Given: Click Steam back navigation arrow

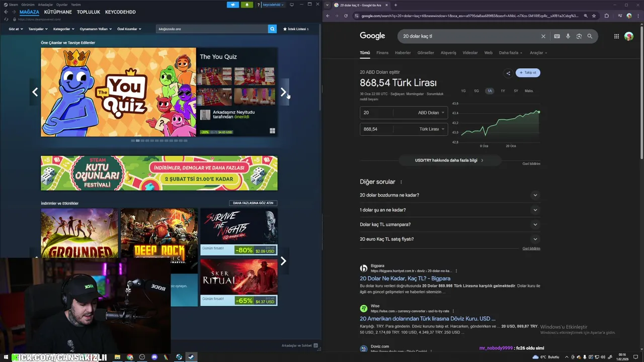Looking at the screenshot, I should coord(6,12).
